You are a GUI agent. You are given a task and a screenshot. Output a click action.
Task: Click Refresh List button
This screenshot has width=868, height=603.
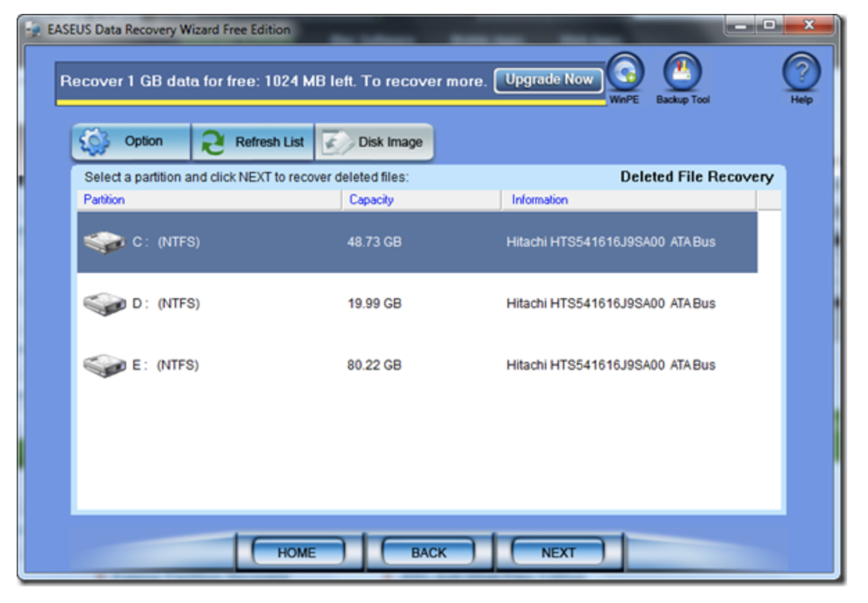(x=253, y=142)
